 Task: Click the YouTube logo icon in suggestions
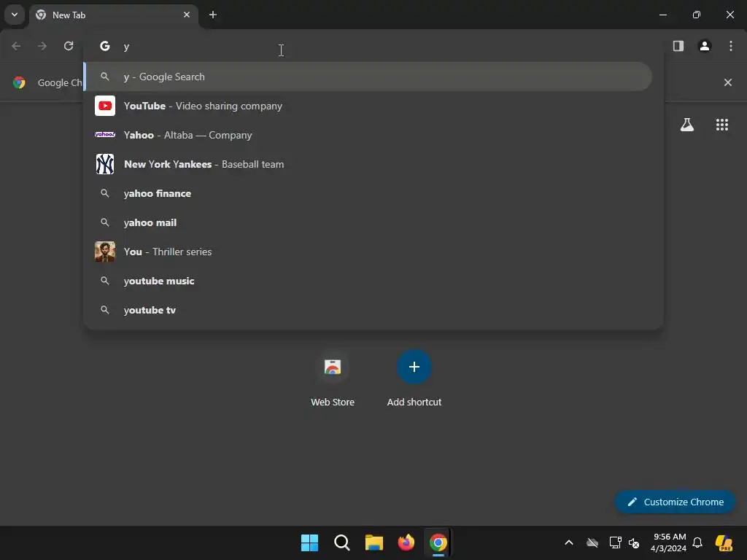pos(105,106)
